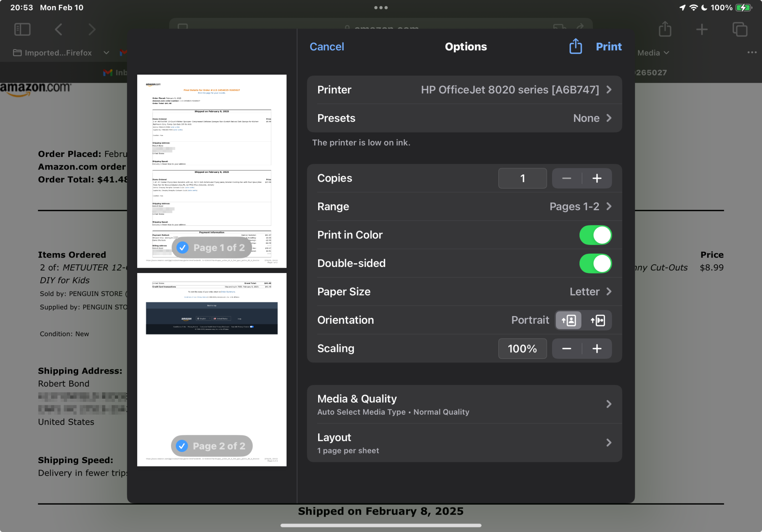762x532 pixels.
Task: Increase copies with the plus button
Action: (x=597, y=178)
